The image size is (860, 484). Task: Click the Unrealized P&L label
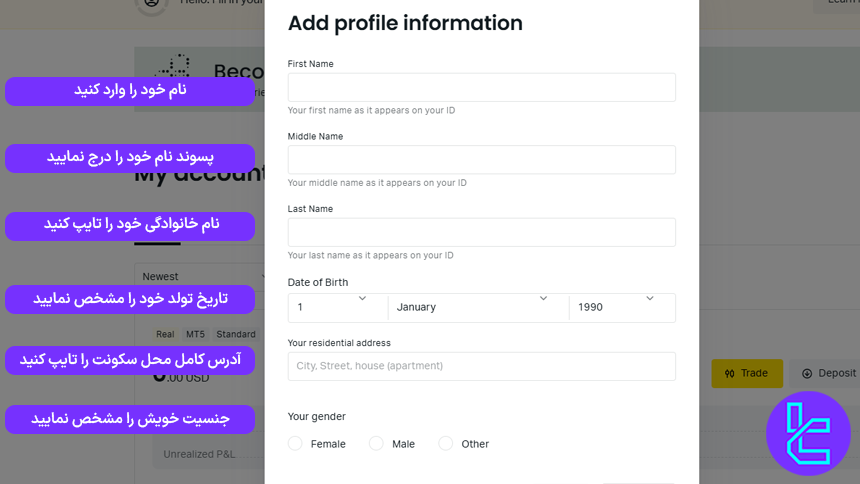[199, 454]
